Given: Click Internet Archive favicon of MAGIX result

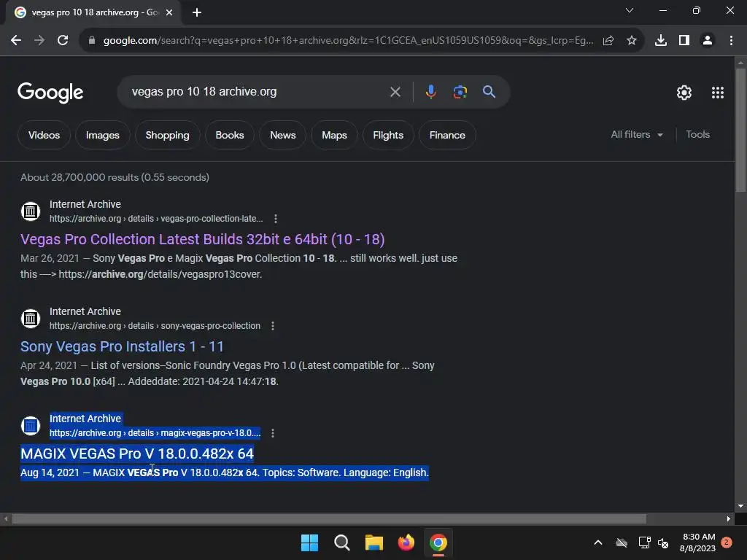Looking at the screenshot, I should pos(31,425).
